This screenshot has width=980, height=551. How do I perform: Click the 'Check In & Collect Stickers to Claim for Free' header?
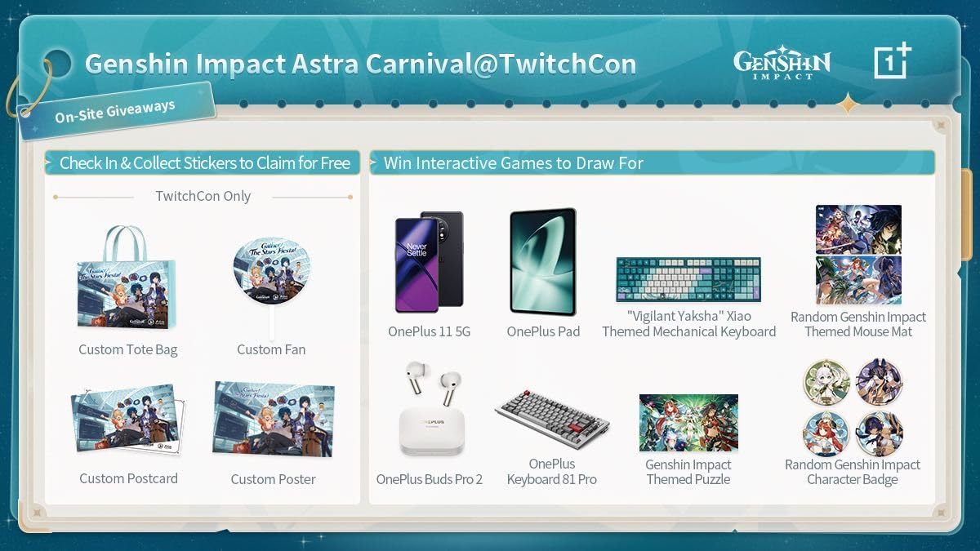tap(203, 162)
